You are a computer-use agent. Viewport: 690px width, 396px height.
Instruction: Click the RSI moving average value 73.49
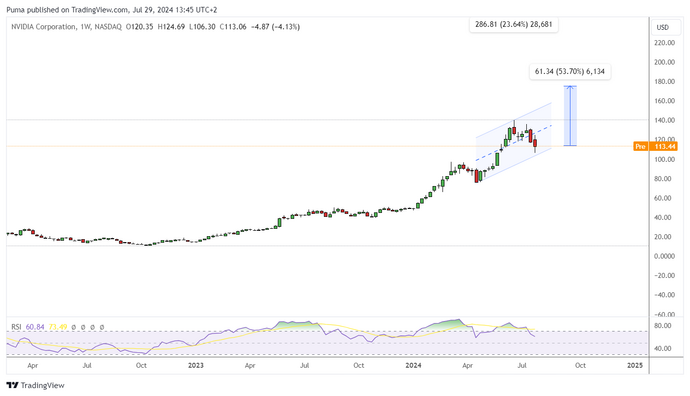58,327
